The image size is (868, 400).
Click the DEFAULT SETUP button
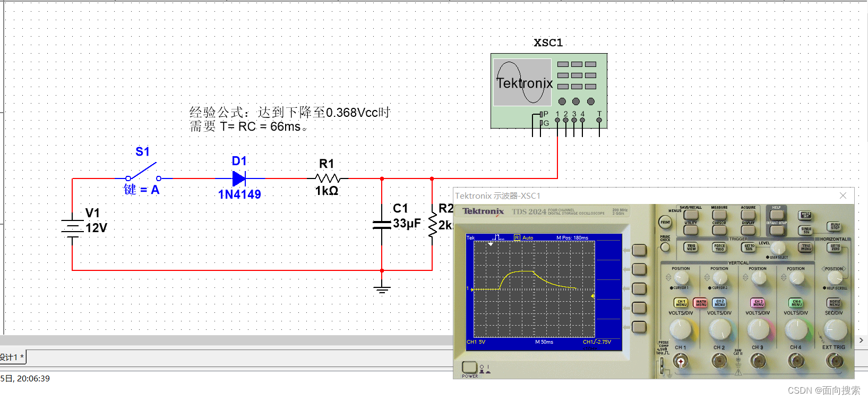[x=777, y=229]
